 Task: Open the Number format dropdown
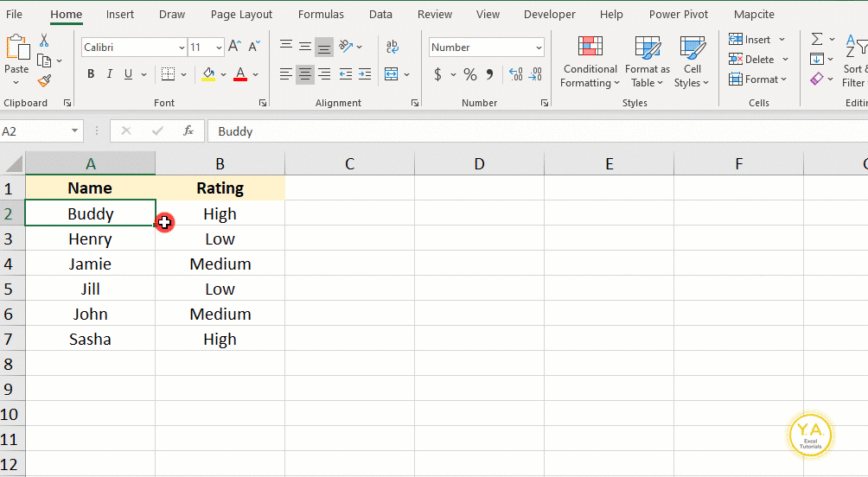[539, 48]
